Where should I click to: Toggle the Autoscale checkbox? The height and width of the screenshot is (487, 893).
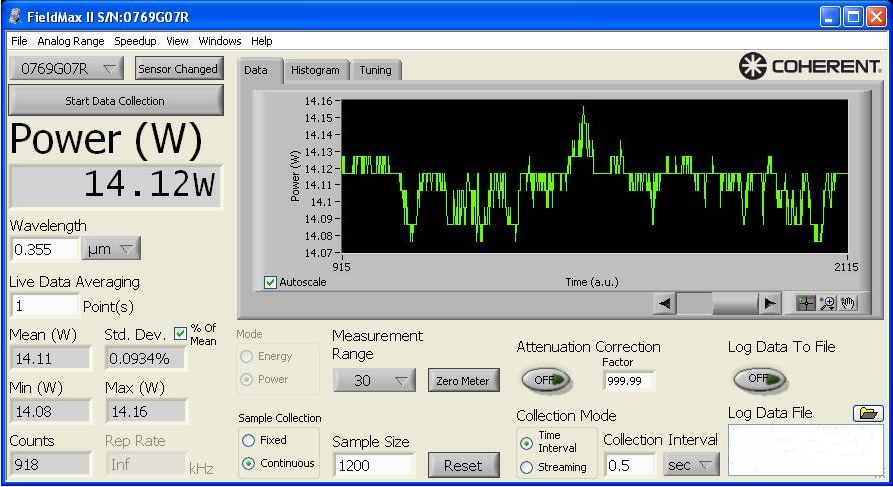271,282
